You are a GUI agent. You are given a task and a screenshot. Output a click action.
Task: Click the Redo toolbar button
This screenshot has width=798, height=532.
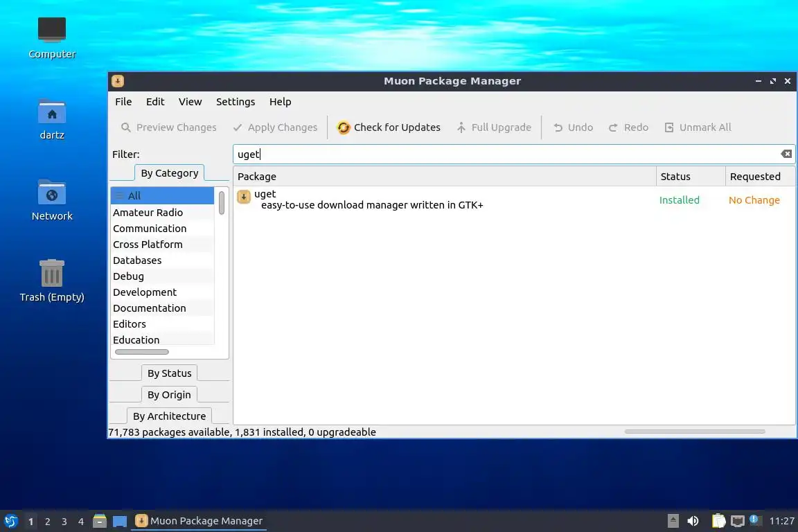(628, 127)
